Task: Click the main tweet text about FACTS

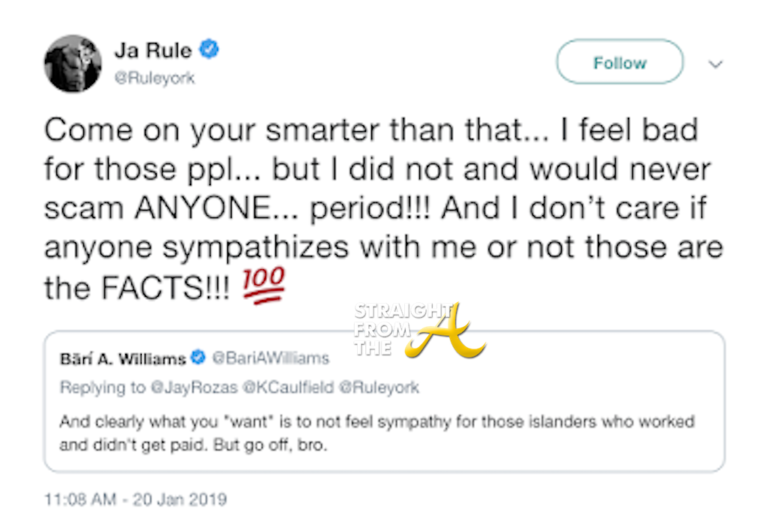Action: pyautogui.click(x=380, y=209)
